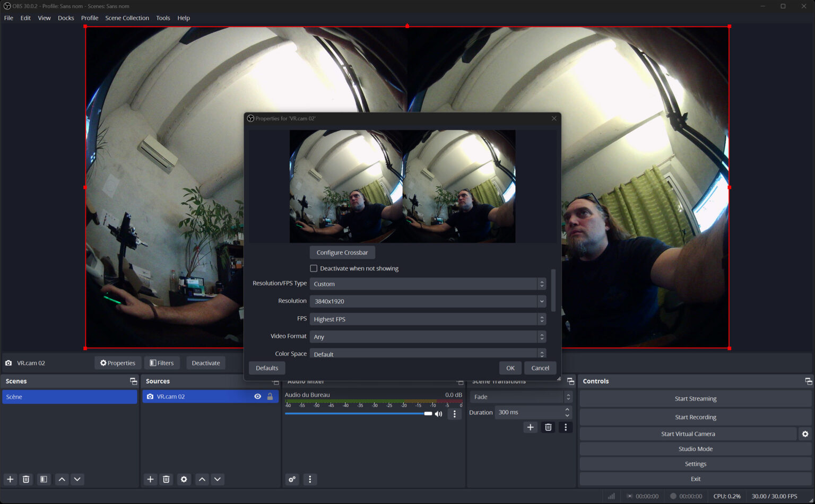Viewport: 815px width, 504px height.
Task: Open Audio Mixer advanced properties gear icon
Action: click(292, 479)
